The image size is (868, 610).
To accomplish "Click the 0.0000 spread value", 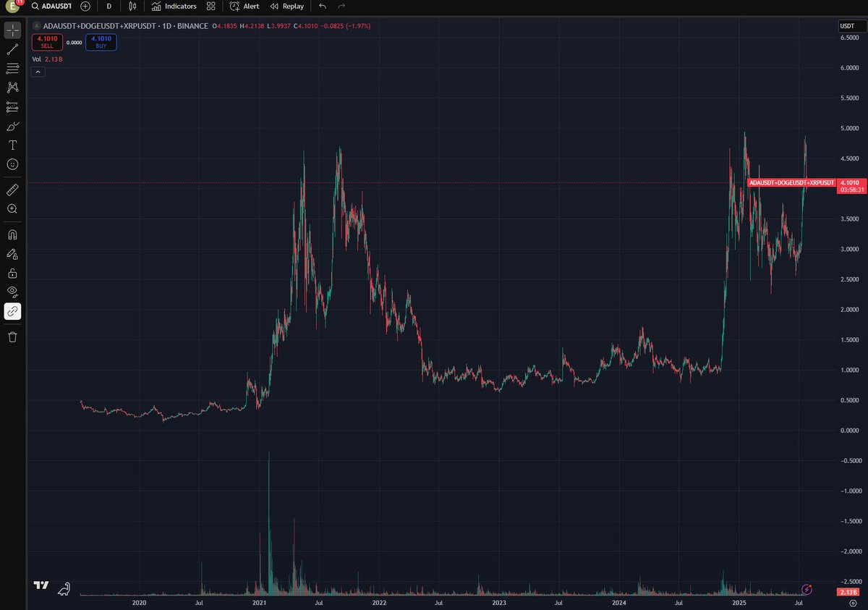I will (74, 42).
